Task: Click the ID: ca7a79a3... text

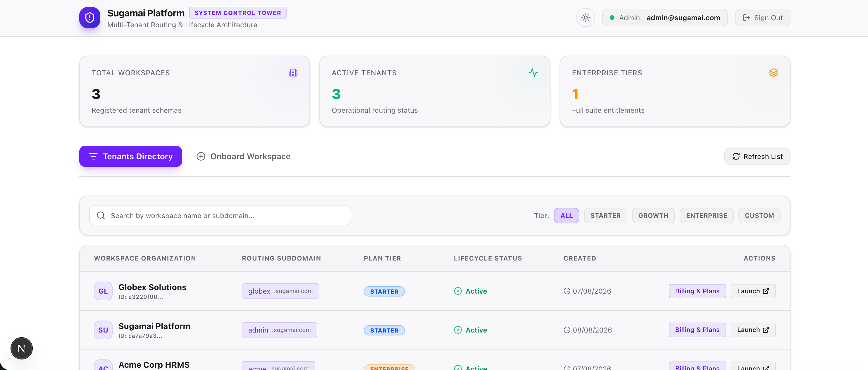Action: (x=140, y=335)
